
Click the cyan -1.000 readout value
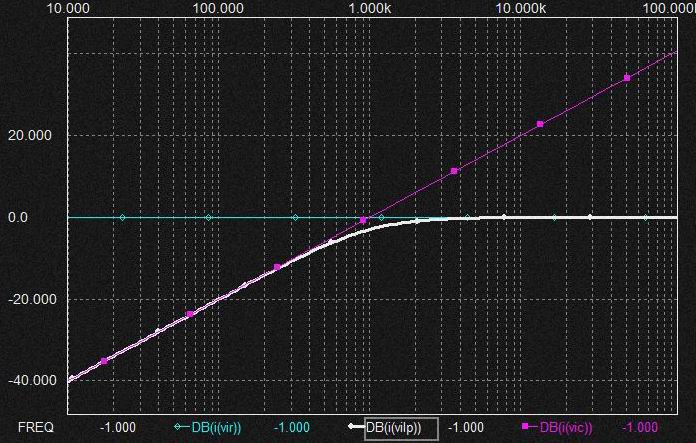click(291, 428)
